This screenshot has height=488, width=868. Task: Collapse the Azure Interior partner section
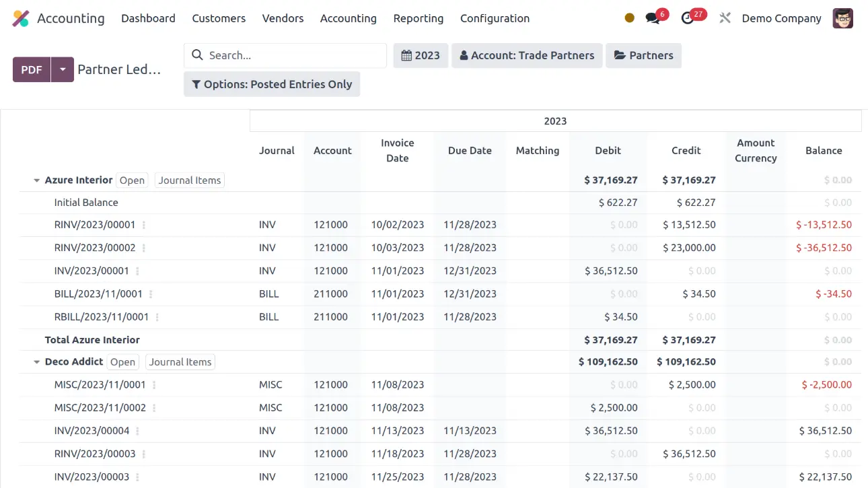[x=36, y=180]
